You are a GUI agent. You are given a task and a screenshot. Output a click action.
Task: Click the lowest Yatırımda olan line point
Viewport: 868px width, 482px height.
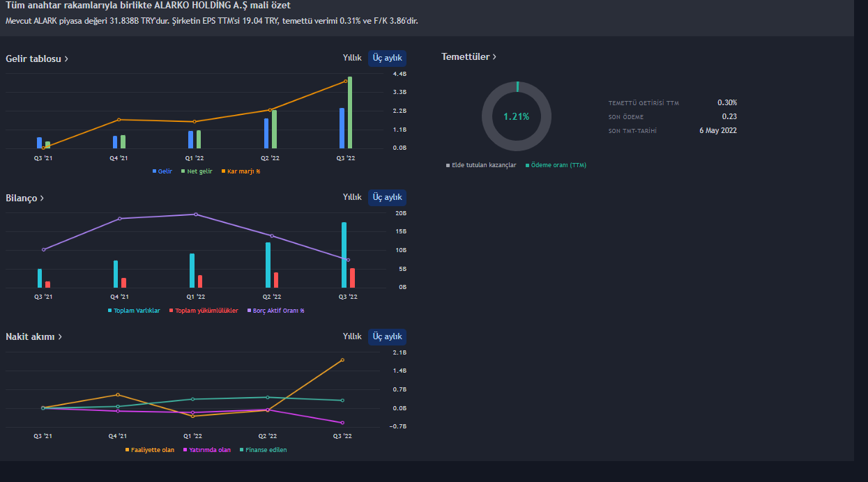pyautogui.click(x=342, y=423)
